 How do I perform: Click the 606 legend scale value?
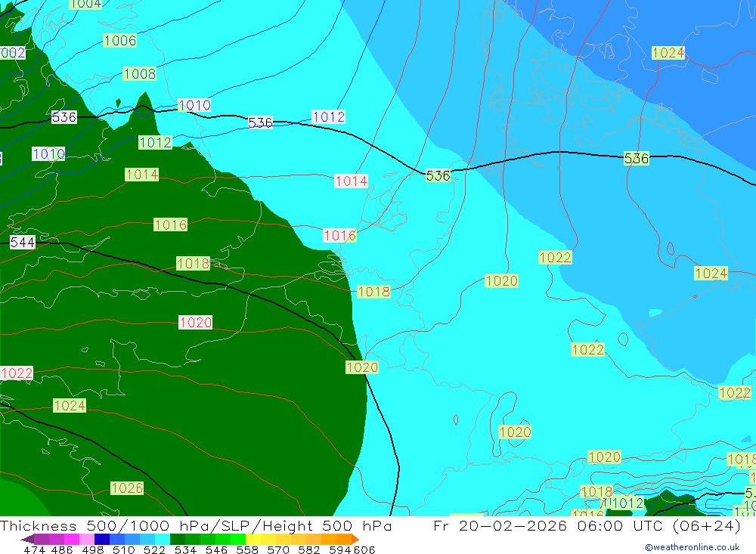(x=364, y=549)
